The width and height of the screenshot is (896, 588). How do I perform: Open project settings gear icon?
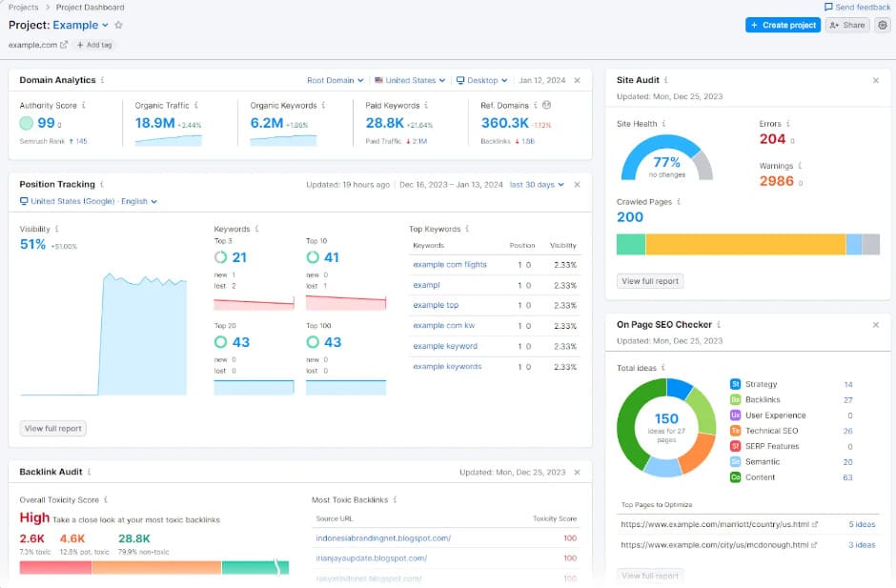click(883, 25)
